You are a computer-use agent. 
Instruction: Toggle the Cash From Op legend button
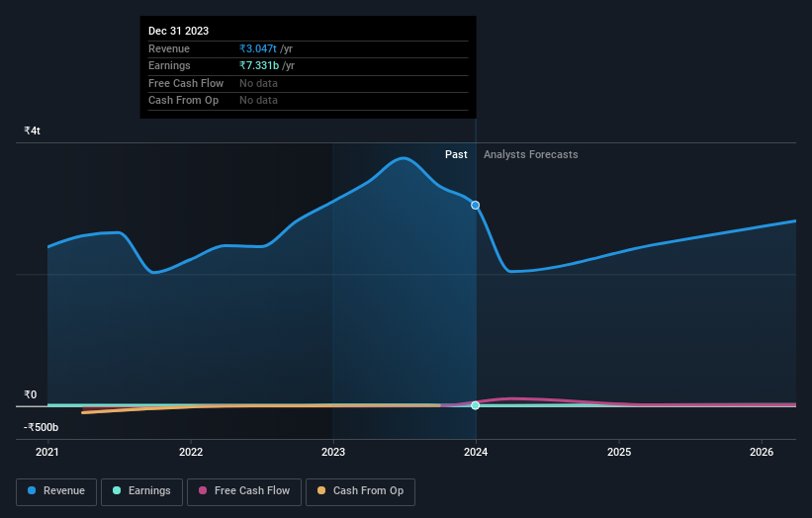[360, 491]
